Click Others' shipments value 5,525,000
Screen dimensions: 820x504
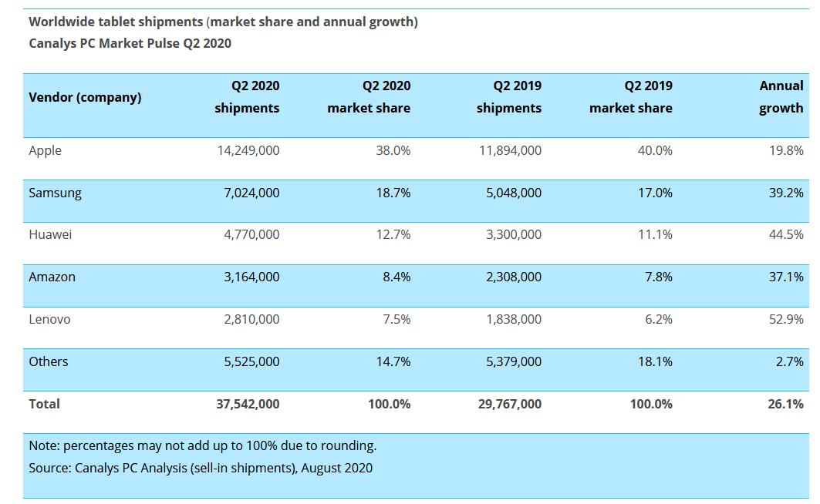pyautogui.click(x=251, y=362)
